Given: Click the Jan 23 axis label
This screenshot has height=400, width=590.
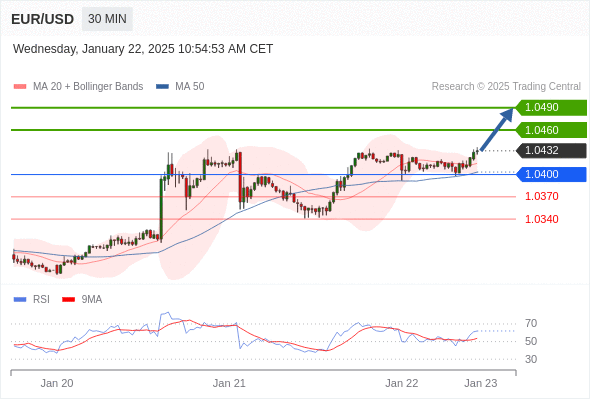Looking at the screenshot, I should [x=481, y=383].
